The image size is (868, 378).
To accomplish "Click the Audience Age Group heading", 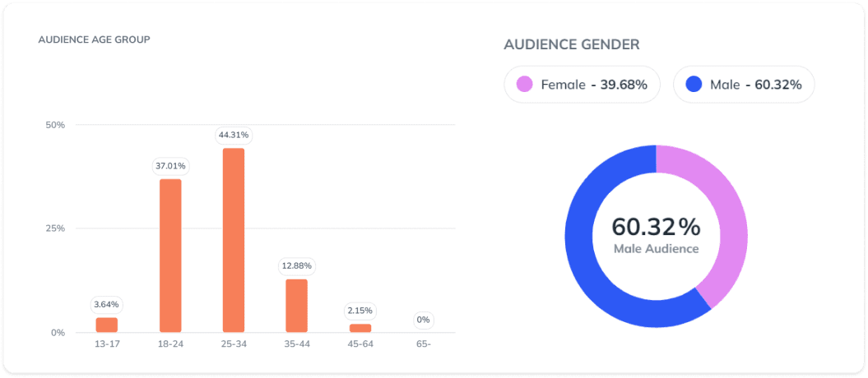I will 94,39.
